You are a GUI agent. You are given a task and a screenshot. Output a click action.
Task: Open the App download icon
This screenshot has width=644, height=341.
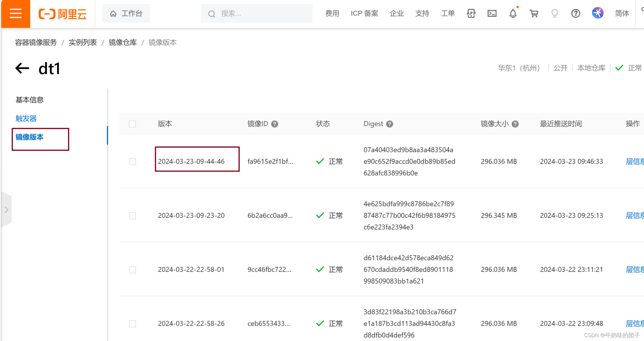pos(471,13)
